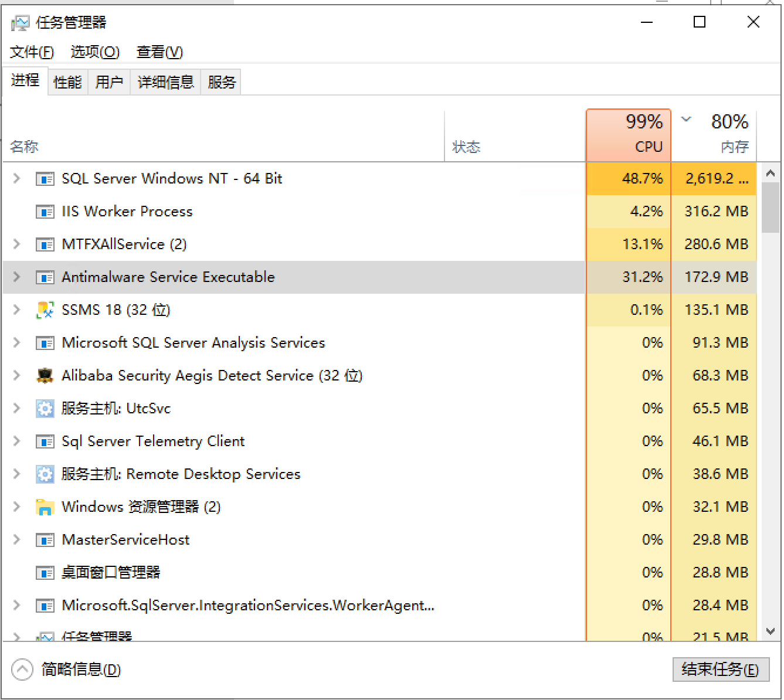Expand the MTFXAllService process group
Screen dimensions: 784x700
17,244
